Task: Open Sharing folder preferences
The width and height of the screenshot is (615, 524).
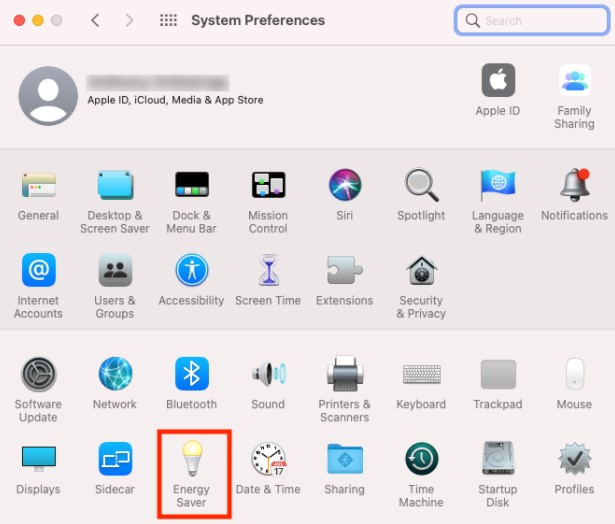Action: (x=345, y=458)
